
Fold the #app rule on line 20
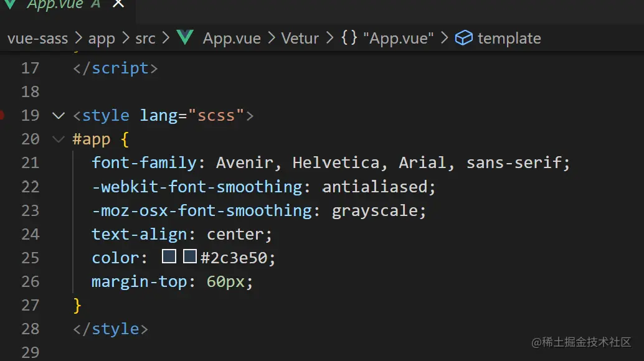[59, 139]
